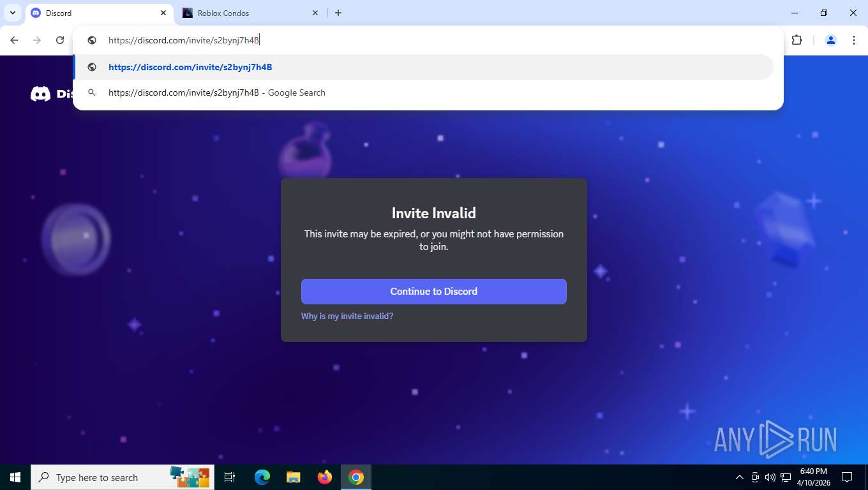The height and width of the screenshot is (490, 868).
Task: Click the browser forward arrow
Action: click(x=37, y=40)
